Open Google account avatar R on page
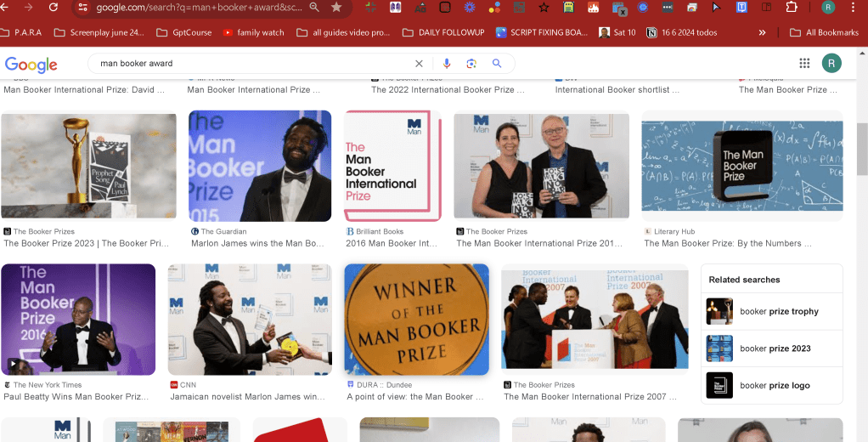The image size is (868, 442). 831,63
